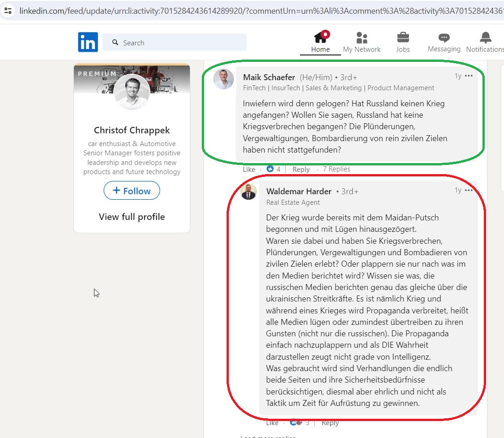Click the browser address bar URL
This screenshot has width=504, height=438.
pos(261,11)
